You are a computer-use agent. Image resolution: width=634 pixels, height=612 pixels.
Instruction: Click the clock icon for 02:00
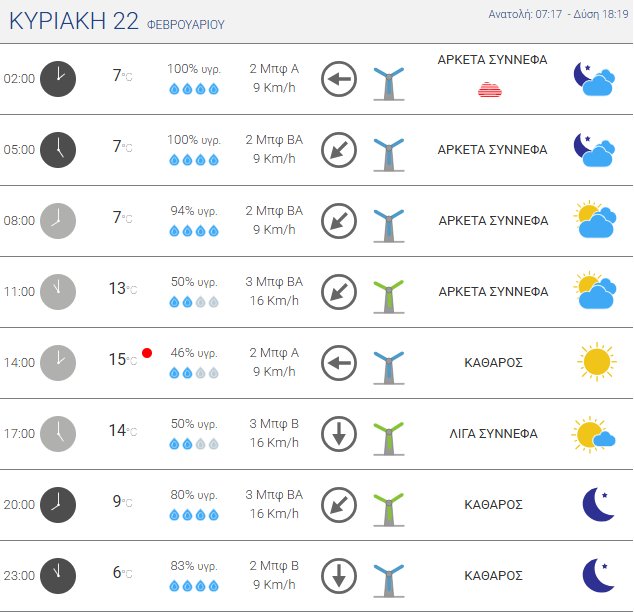click(58, 79)
